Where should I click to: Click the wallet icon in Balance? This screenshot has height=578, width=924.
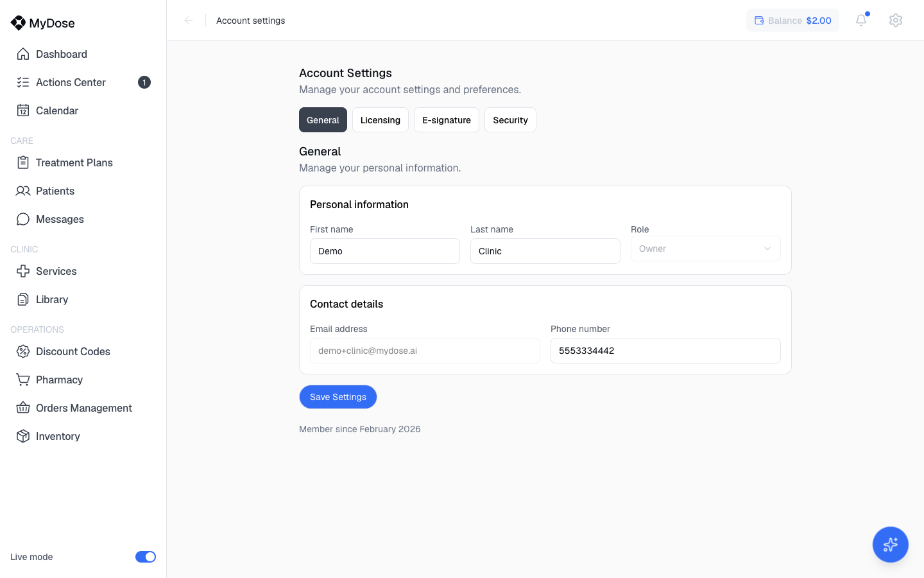coord(759,21)
